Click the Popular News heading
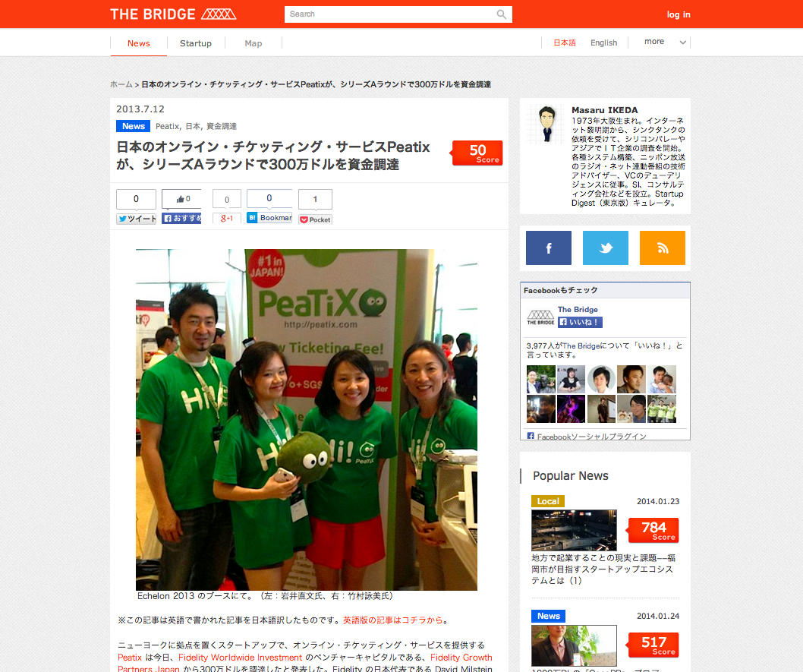The width and height of the screenshot is (803, 672). tap(571, 476)
